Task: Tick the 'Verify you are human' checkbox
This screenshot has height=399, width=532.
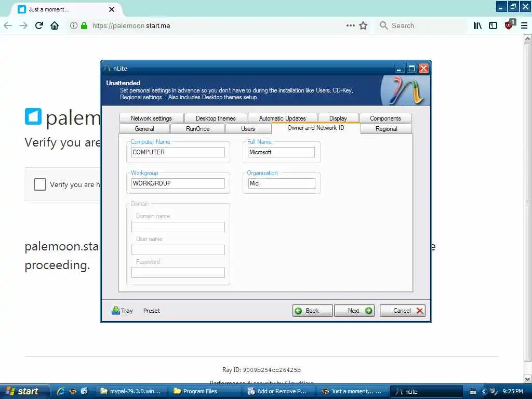Action: (39, 184)
